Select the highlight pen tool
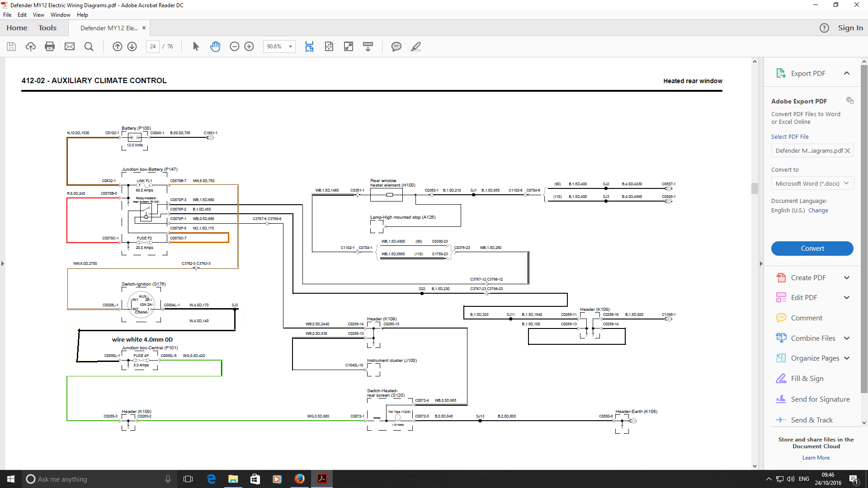The width and height of the screenshot is (868, 488). (x=416, y=47)
